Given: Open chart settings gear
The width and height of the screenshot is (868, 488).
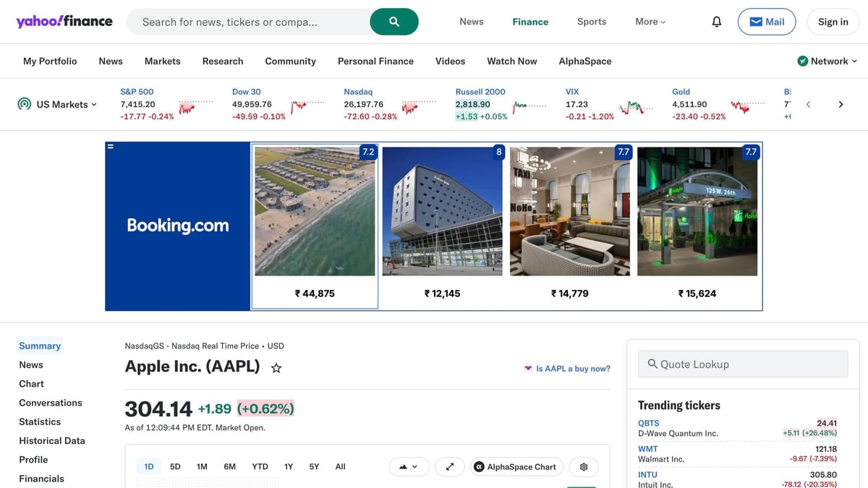Looking at the screenshot, I should click(584, 467).
